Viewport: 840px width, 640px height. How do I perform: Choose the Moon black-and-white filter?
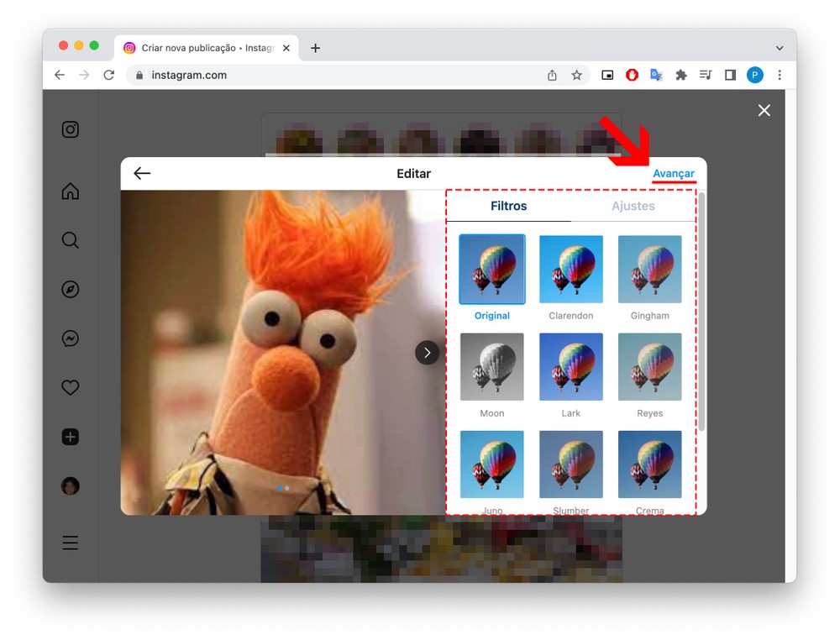492,367
